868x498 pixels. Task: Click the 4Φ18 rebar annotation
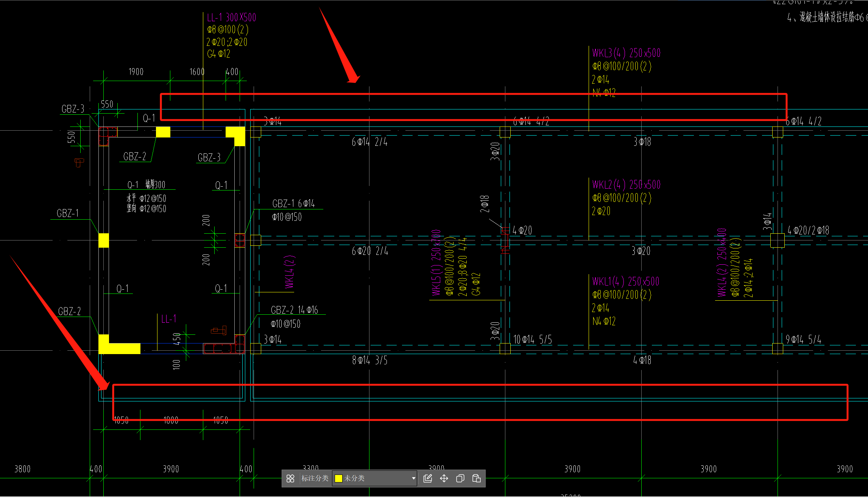[642, 360]
